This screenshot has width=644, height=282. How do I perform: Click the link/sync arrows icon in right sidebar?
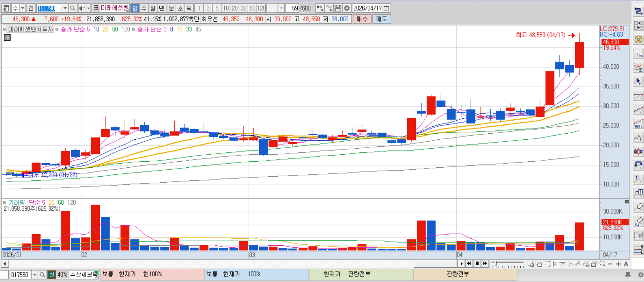(x=638, y=12)
